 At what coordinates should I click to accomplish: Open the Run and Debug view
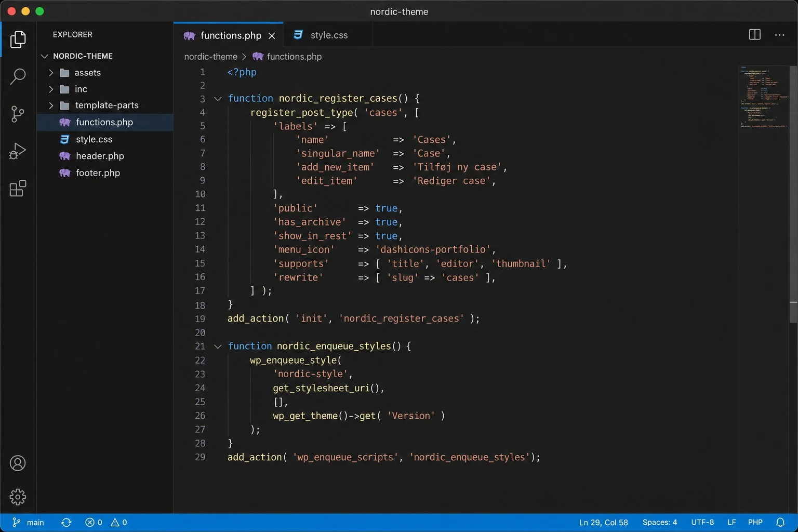click(x=18, y=151)
